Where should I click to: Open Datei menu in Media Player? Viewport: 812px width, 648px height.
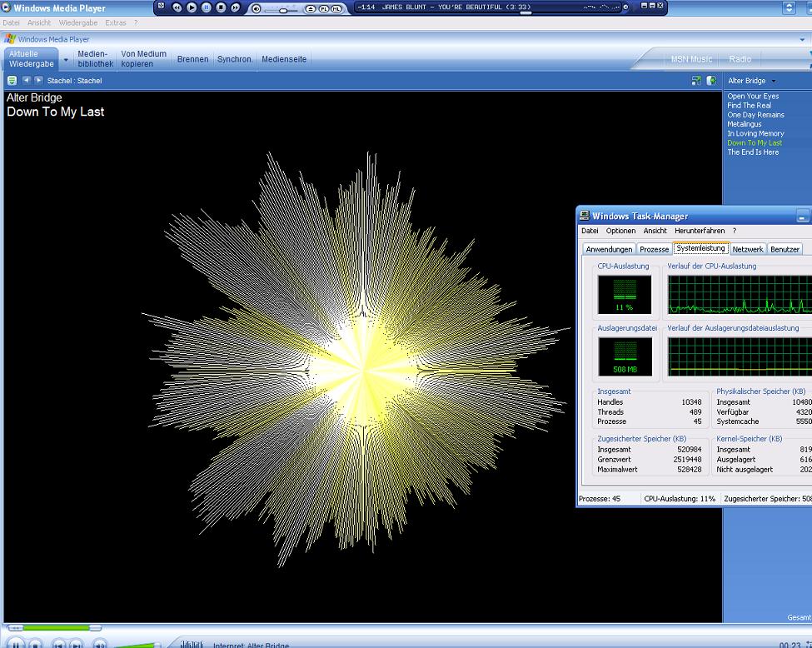11,22
